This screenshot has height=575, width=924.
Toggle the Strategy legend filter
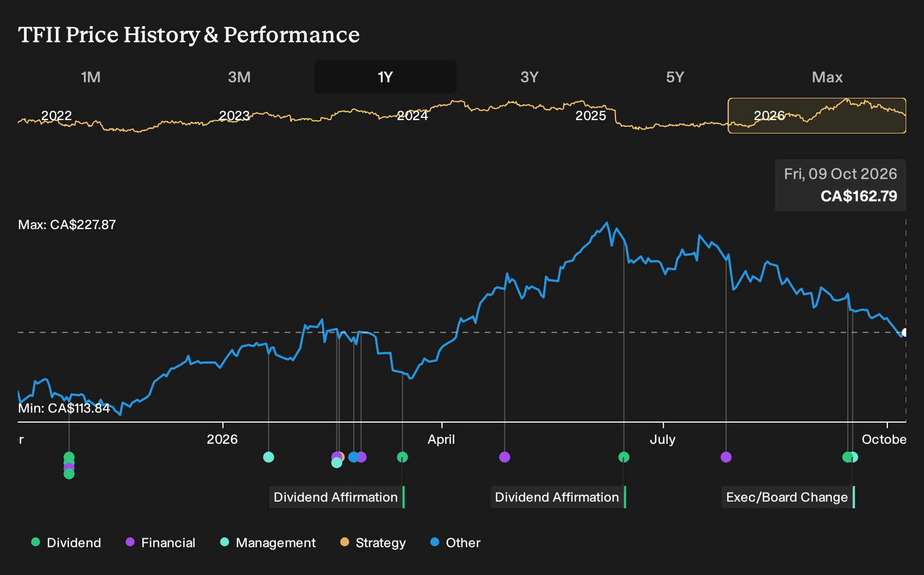(x=373, y=543)
